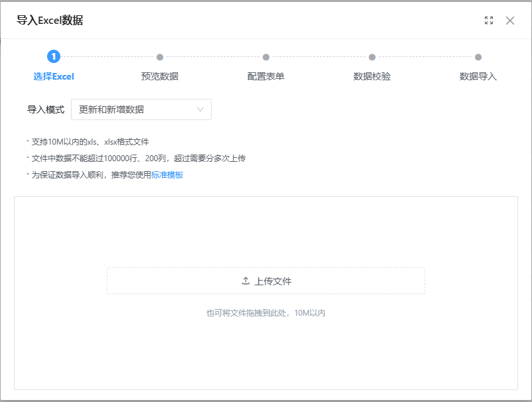Click the step dot above 配置表单
Image resolution: width=532 pixels, height=402 pixels.
tap(266, 57)
